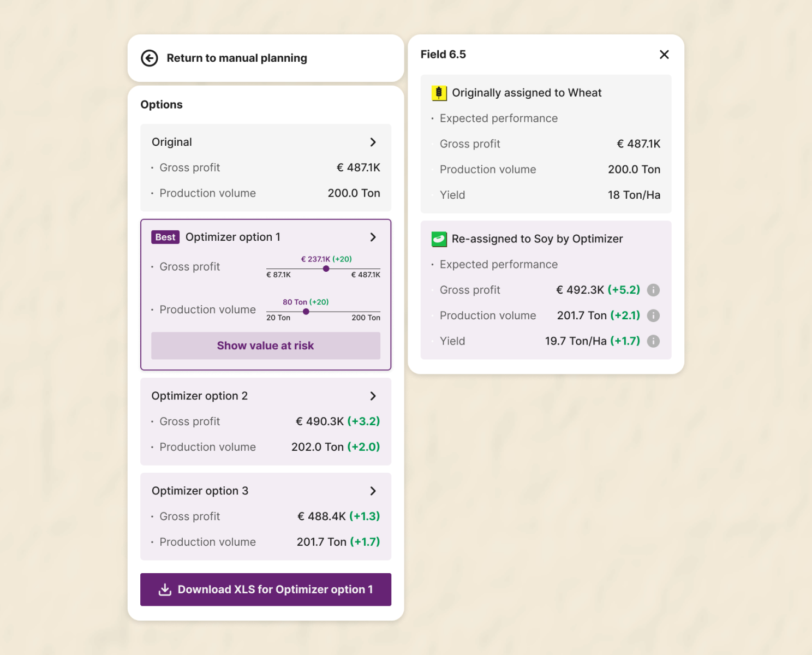Expand Optimizer option 1 chevron

373,237
